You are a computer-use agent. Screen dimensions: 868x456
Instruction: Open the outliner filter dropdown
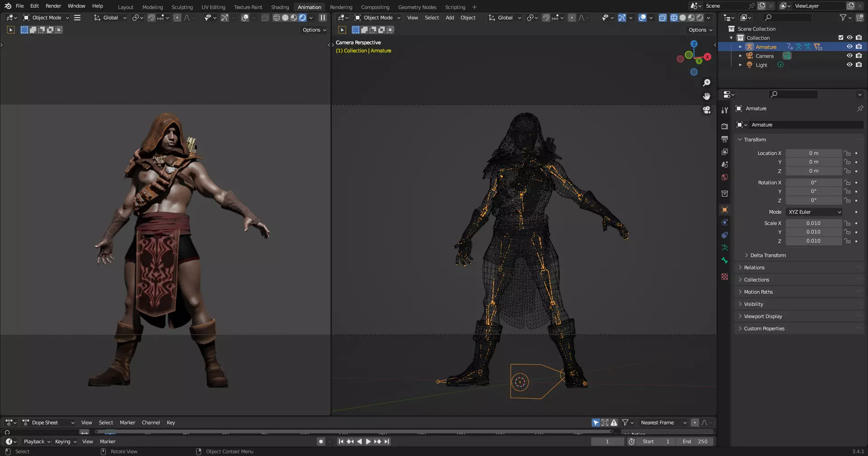[845, 18]
